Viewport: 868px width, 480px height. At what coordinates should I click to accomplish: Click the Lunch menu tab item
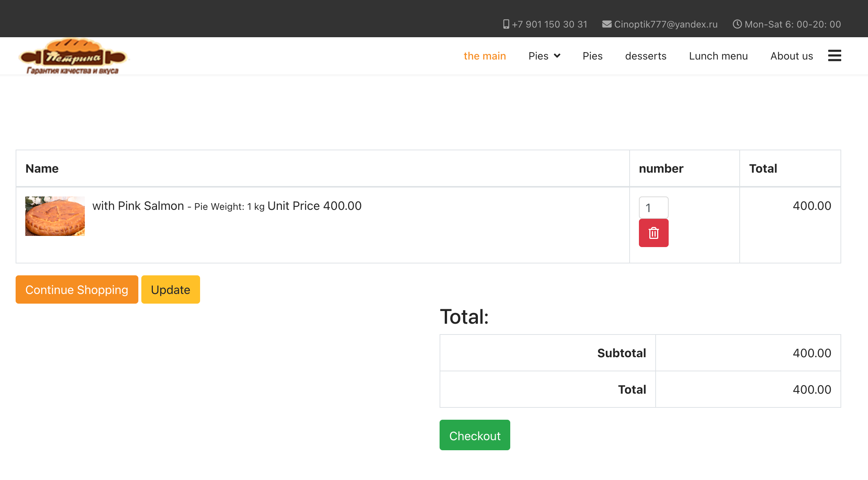(x=718, y=55)
